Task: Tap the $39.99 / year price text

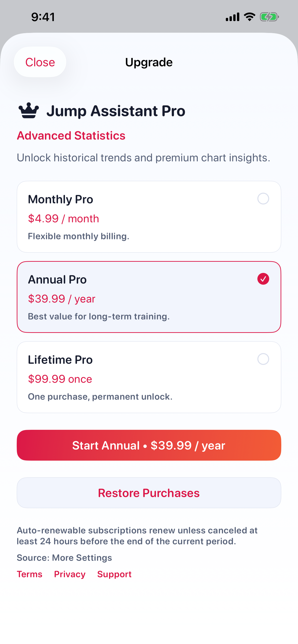Action: tap(62, 299)
